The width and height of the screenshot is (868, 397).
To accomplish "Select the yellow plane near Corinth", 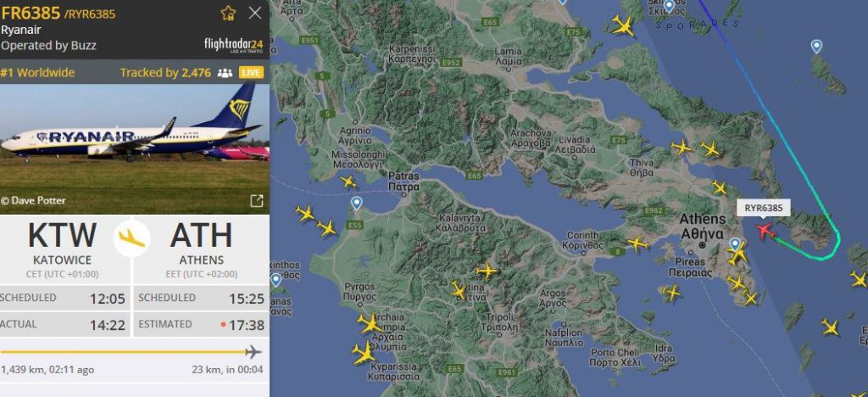I will (x=637, y=243).
